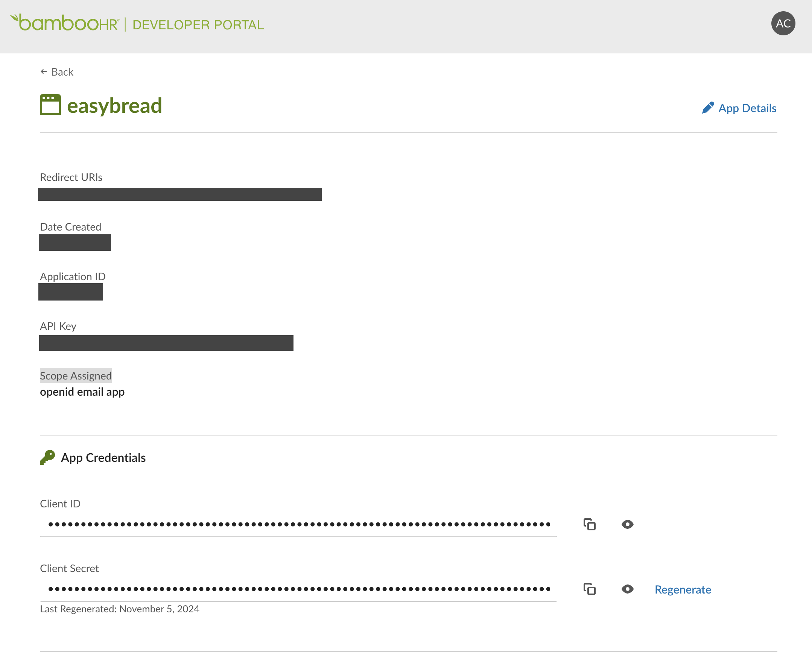812x668 pixels.
Task: Click the pencil icon beside App Details
Action: coord(709,107)
